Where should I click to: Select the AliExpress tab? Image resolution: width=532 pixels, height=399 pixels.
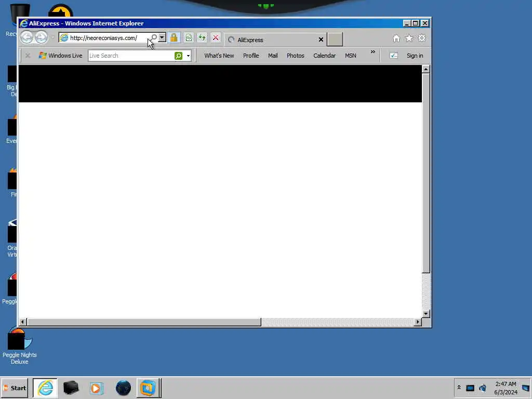coord(275,39)
